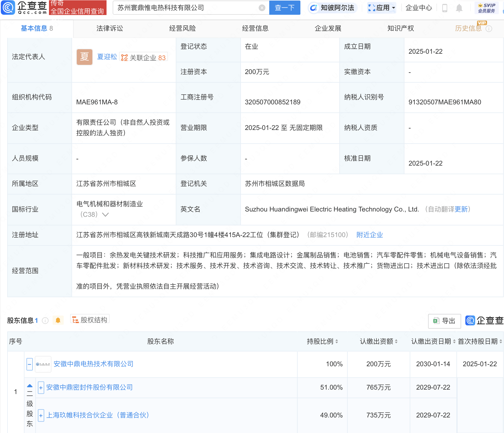
Task: Click 更新 link next to English name
Action: 461,209
